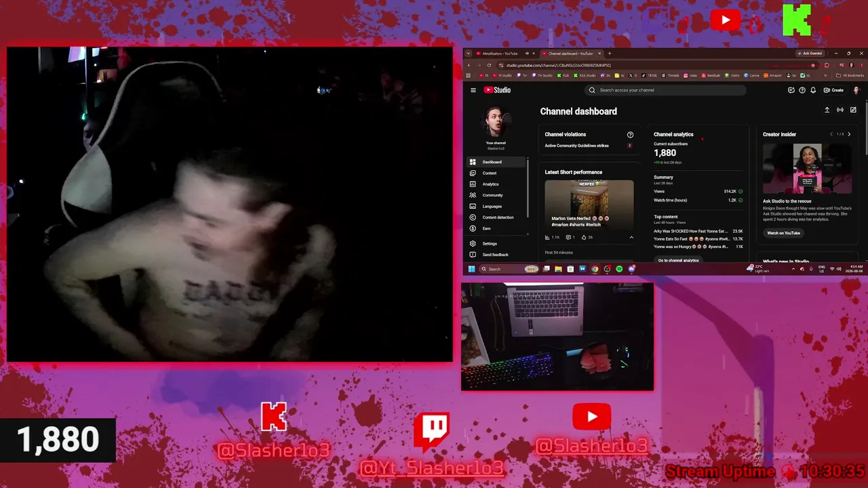Image resolution: width=868 pixels, height=488 pixels.
Task: Click the likes icon under latest Short
Action: (x=584, y=237)
